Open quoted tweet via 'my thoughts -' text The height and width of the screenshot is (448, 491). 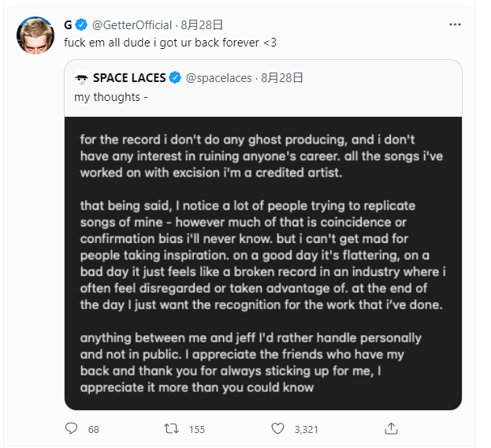click(x=111, y=97)
